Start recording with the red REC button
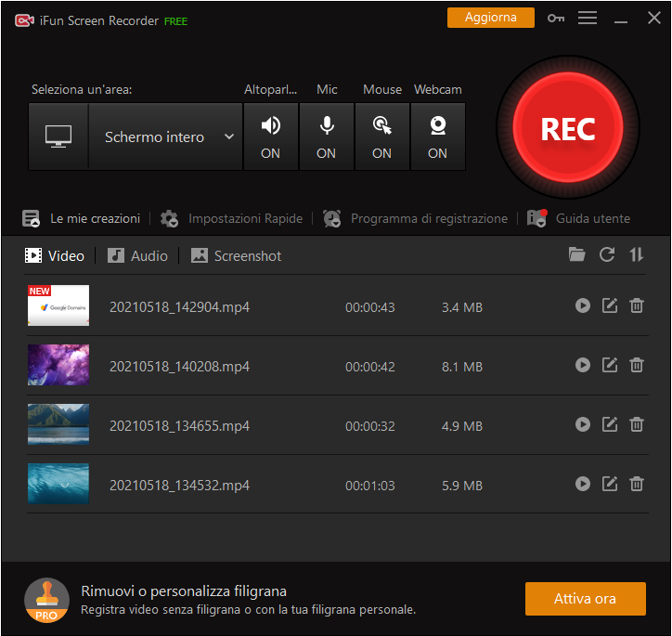The image size is (672, 636). [567, 128]
